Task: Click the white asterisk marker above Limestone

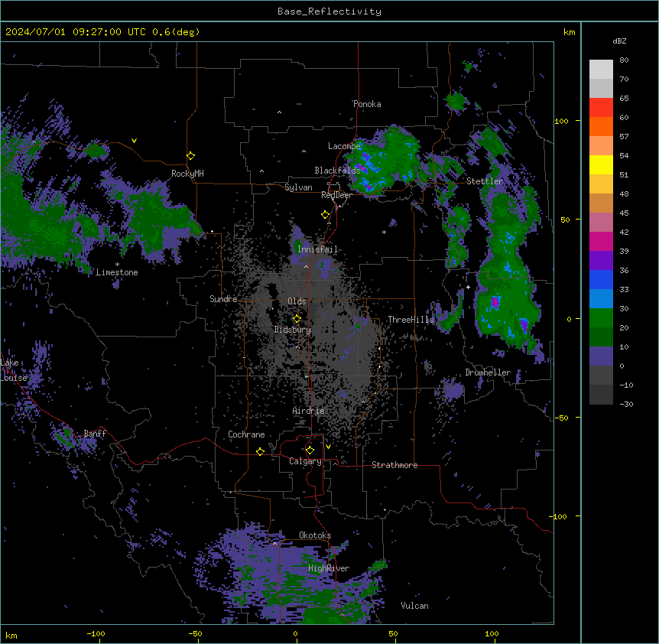Action: pyautogui.click(x=117, y=265)
